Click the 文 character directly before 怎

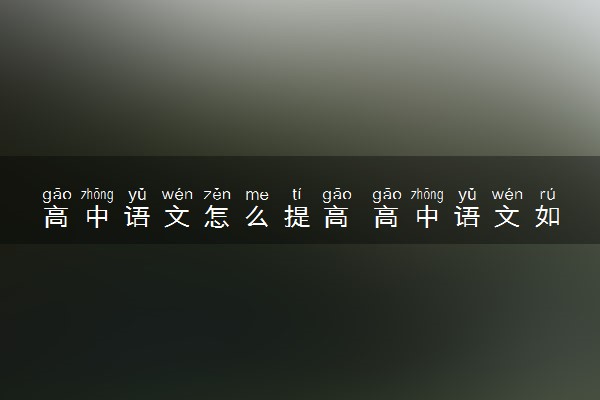pyautogui.click(x=177, y=217)
